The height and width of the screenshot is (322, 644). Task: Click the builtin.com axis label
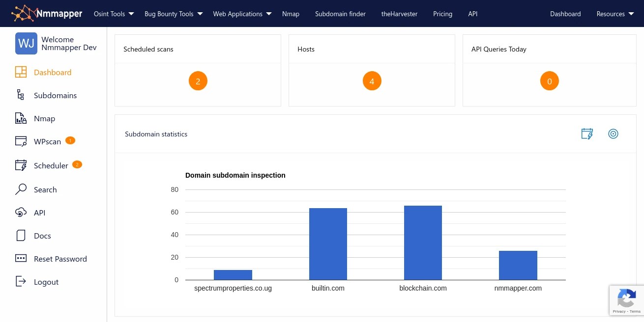click(328, 288)
